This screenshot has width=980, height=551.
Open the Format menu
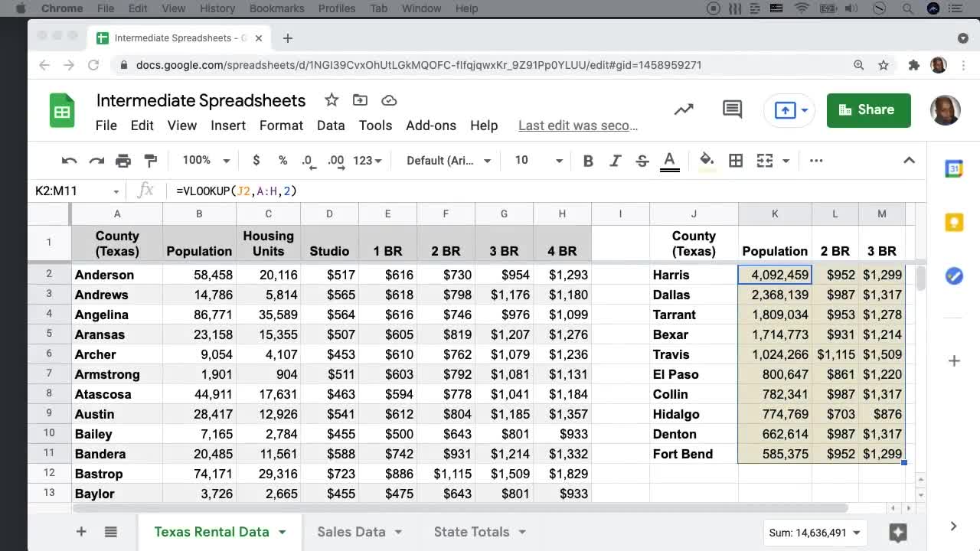(x=281, y=125)
